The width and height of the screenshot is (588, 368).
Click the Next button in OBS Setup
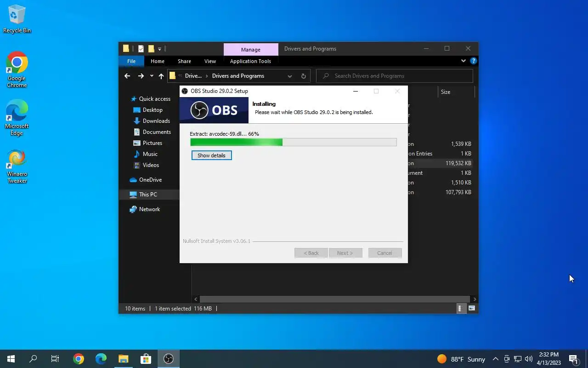coord(345,253)
